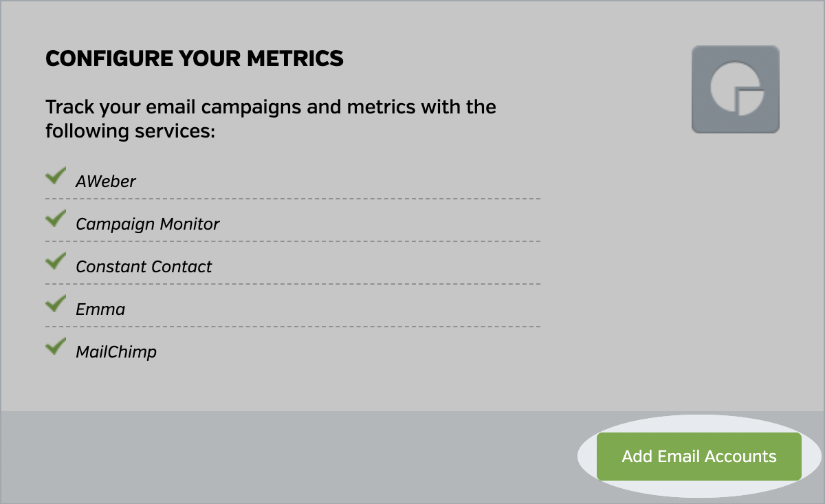Pick the Emma service label

point(100,309)
